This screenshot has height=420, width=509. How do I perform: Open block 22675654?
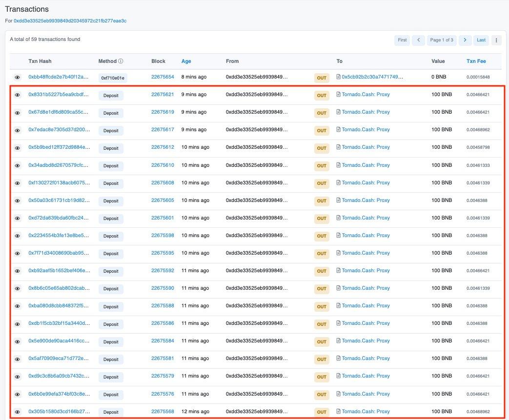click(163, 77)
